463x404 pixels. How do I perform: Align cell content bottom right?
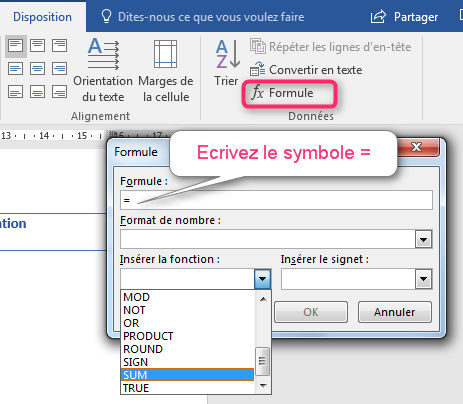pyautogui.click(x=59, y=91)
